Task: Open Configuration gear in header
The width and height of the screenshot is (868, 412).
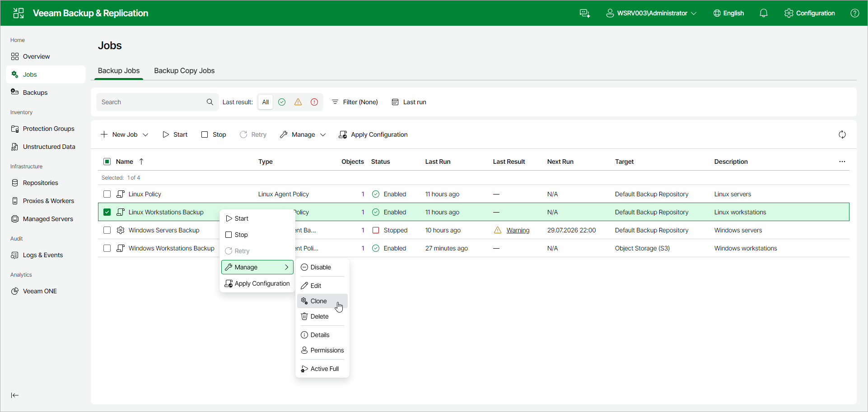Action: [x=810, y=13]
